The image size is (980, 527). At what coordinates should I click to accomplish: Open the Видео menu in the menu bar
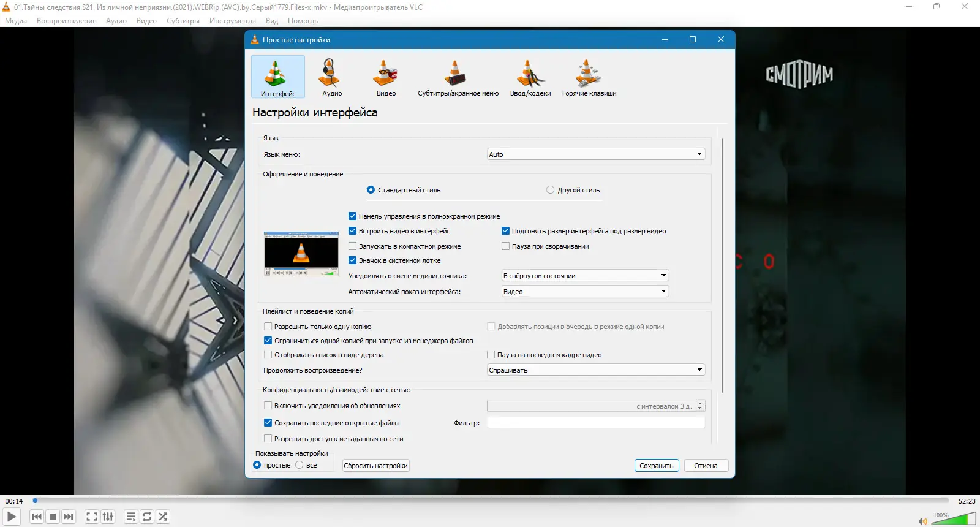point(146,21)
